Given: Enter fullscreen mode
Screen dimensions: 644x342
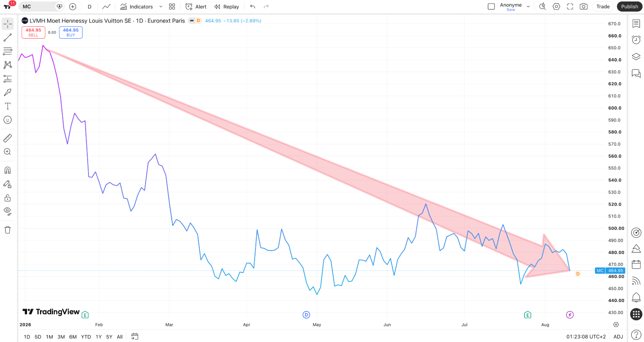Looking at the screenshot, I should 570,6.
